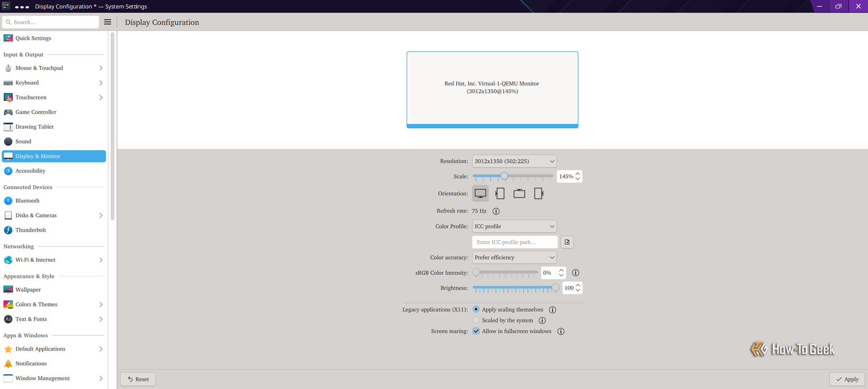Open Colors & Themes settings
The image size is (868, 389).
[54, 304]
